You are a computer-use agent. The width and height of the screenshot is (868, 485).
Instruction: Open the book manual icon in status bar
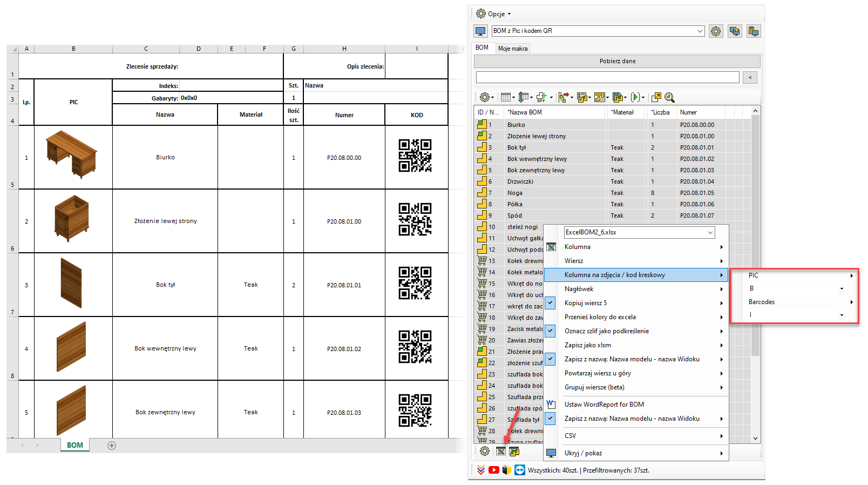point(507,470)
